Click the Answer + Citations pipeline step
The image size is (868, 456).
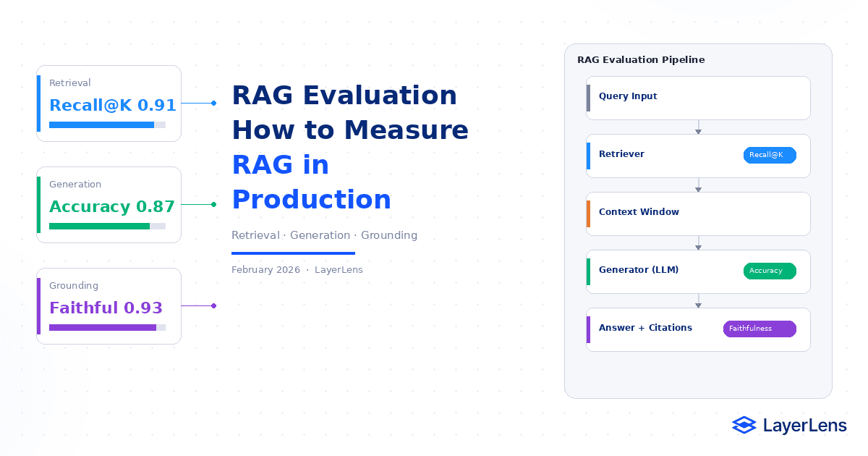pyautogui.click(x=698, y=329)
